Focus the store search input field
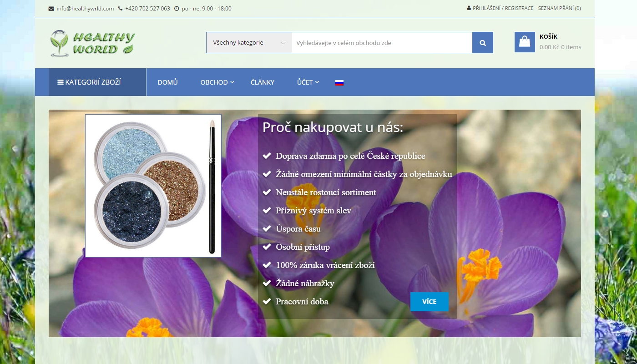637x364 pixels. 382,43
